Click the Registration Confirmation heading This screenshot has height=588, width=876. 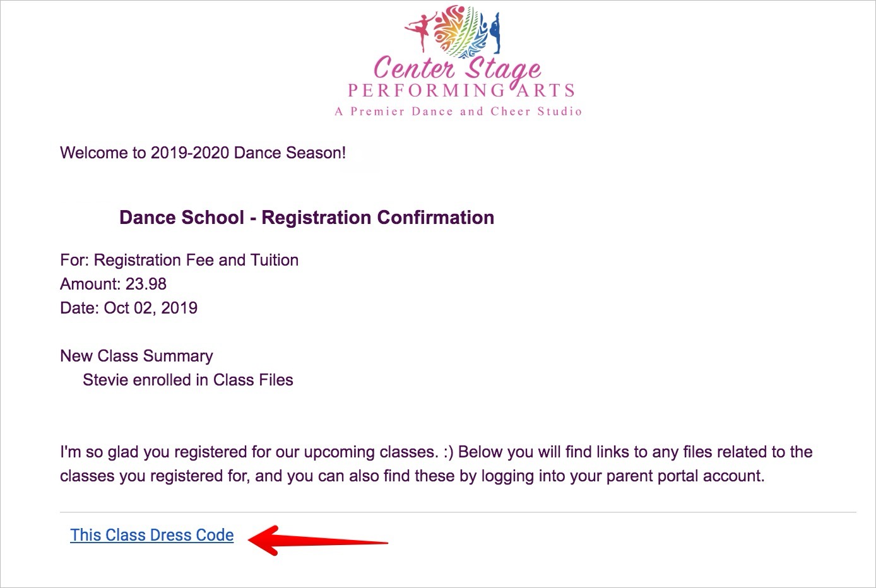[307, 217]
